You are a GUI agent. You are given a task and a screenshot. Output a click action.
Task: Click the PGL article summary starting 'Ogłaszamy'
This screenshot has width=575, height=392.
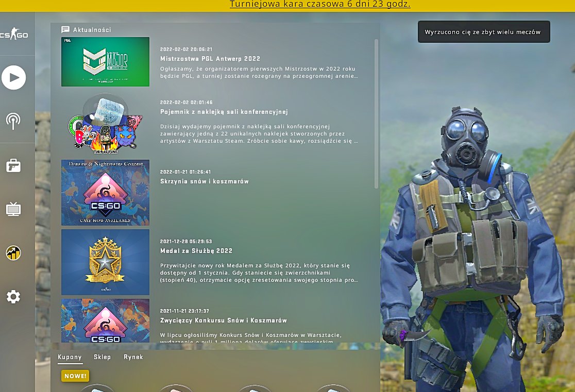pos(259,72)
